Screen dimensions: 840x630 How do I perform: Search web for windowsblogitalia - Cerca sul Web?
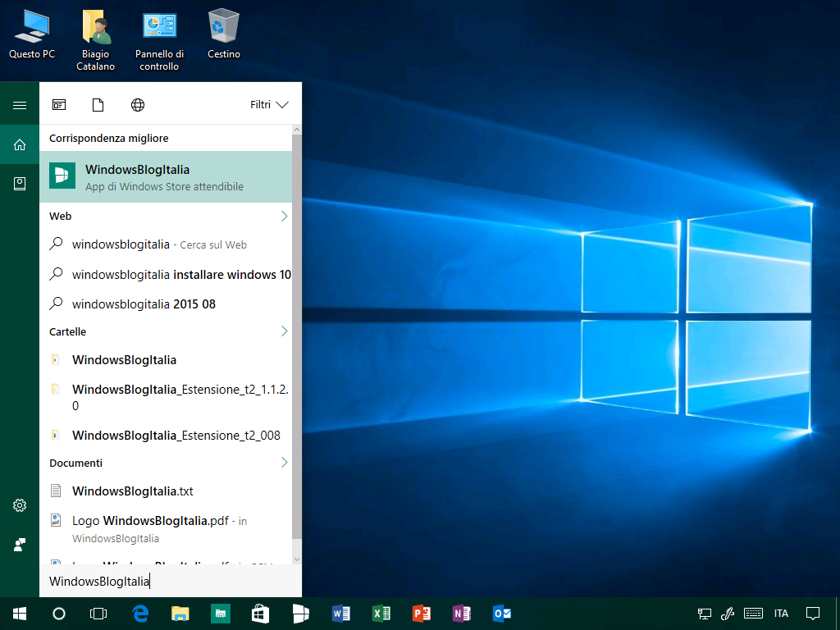tap(166, 244)
